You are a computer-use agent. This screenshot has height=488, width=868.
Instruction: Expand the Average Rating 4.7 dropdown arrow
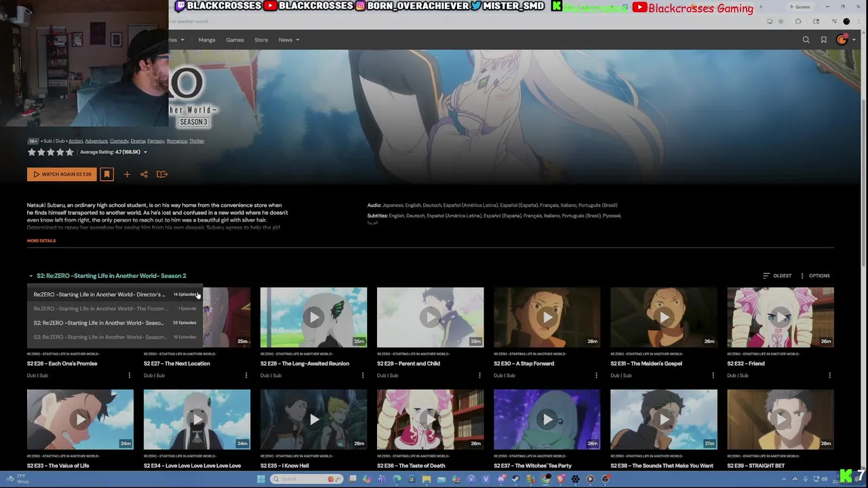tap(145, 152)
